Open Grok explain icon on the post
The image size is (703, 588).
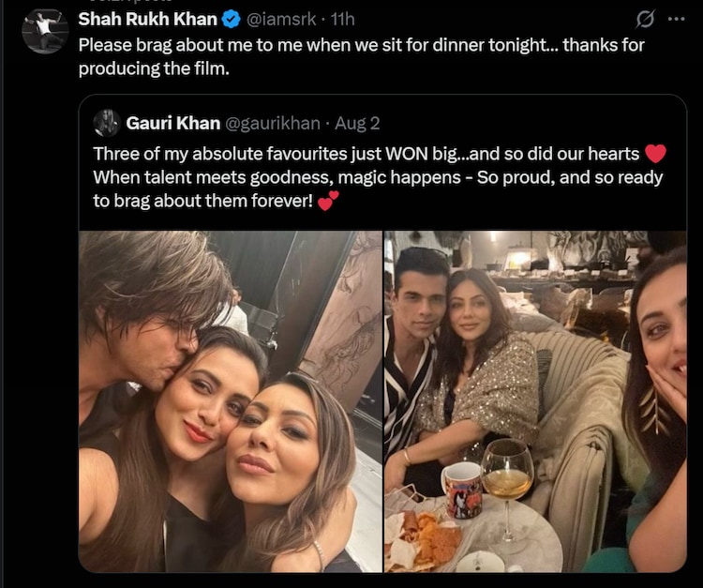click(x=645, y=19)
